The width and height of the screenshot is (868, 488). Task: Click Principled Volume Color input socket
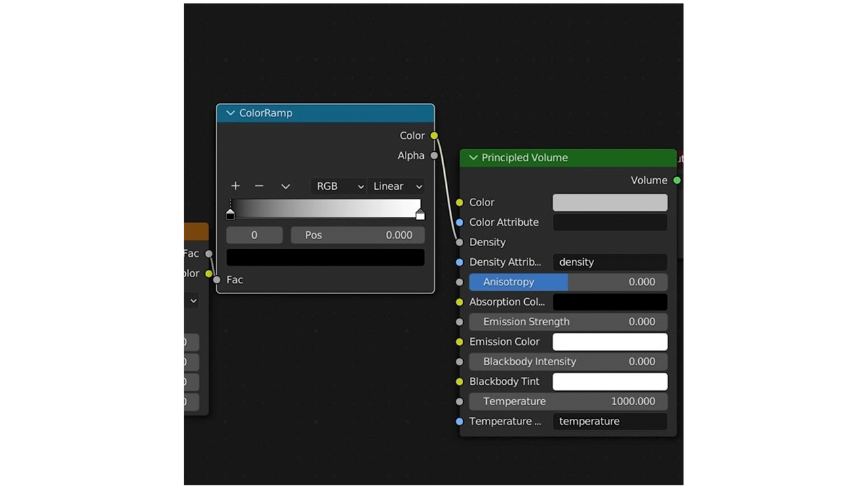460,203
